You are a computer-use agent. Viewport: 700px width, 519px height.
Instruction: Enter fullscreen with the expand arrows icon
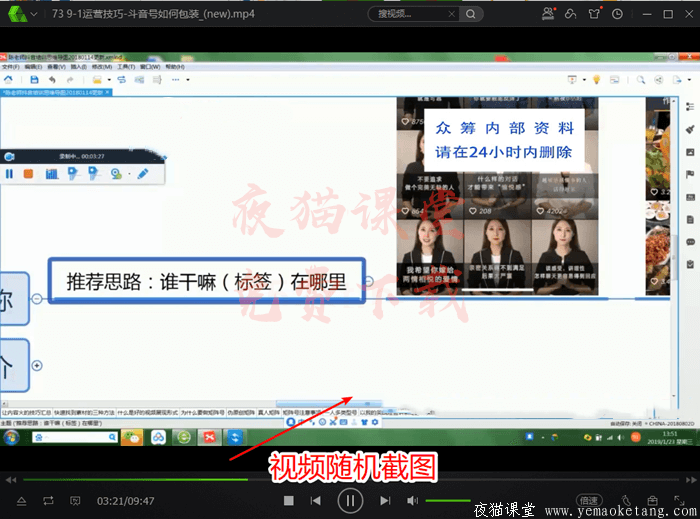[x=679, y=500]
